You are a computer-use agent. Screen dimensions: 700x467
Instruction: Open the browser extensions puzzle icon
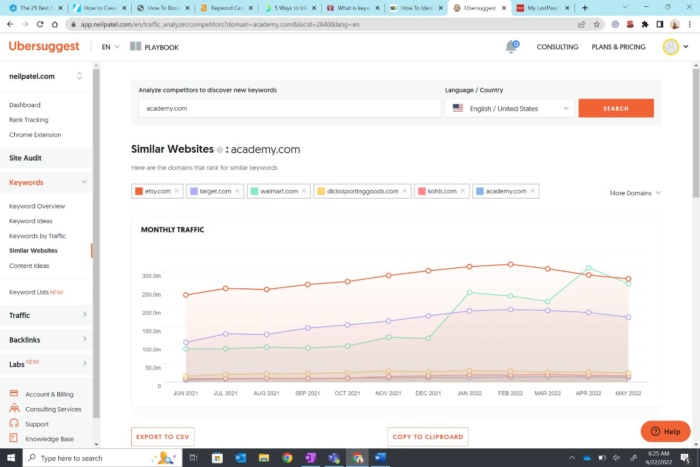click(x=645, y=24)
